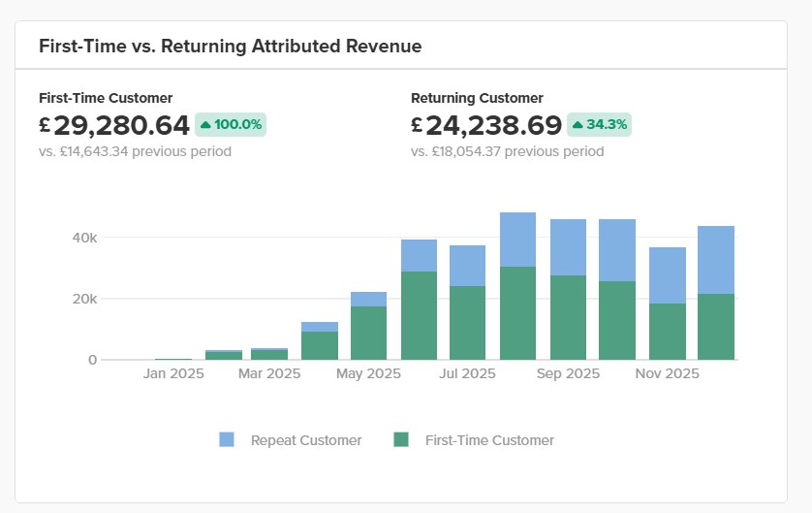Click the 'vs. £14,643.34 previous period' text
This screenshot has width=812, height=513.
pos(135,151)
